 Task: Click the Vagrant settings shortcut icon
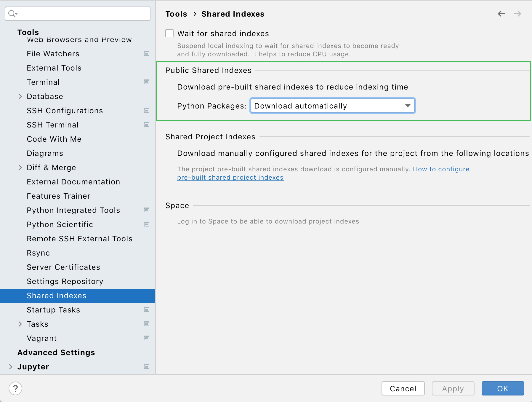coord(146,338)
